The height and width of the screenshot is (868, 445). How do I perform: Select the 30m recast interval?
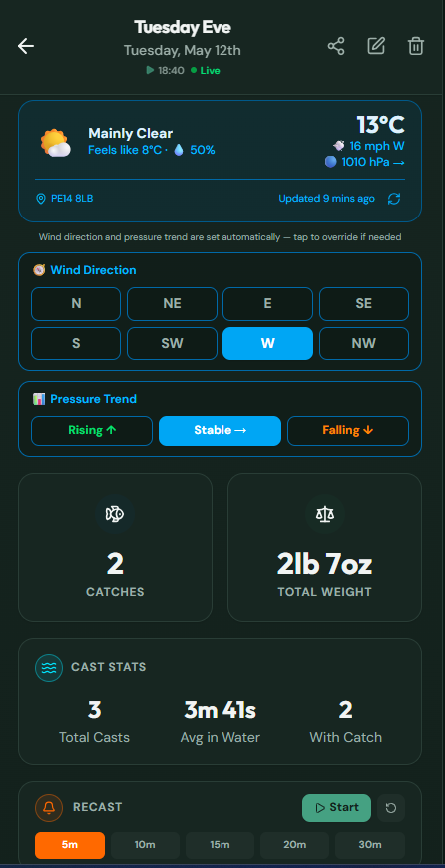pyautogui.click(x=370, y=845)
